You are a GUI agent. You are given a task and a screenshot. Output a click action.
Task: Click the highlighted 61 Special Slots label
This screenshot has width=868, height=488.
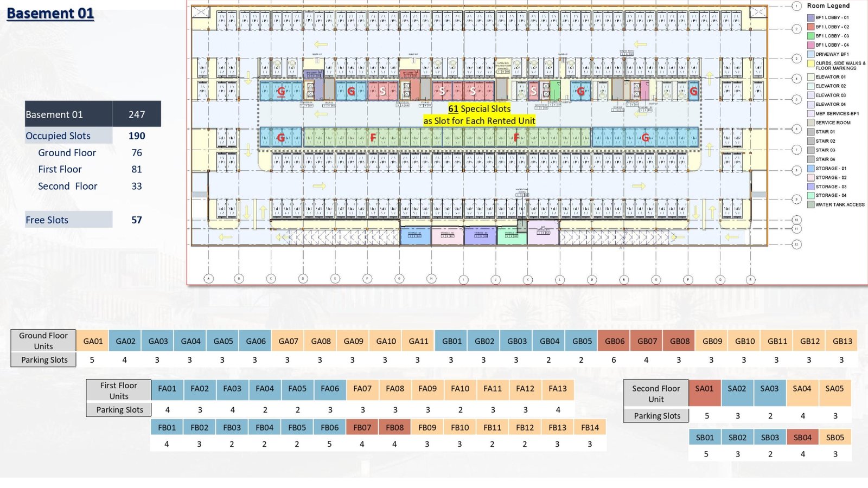click(x=479, y=109)
